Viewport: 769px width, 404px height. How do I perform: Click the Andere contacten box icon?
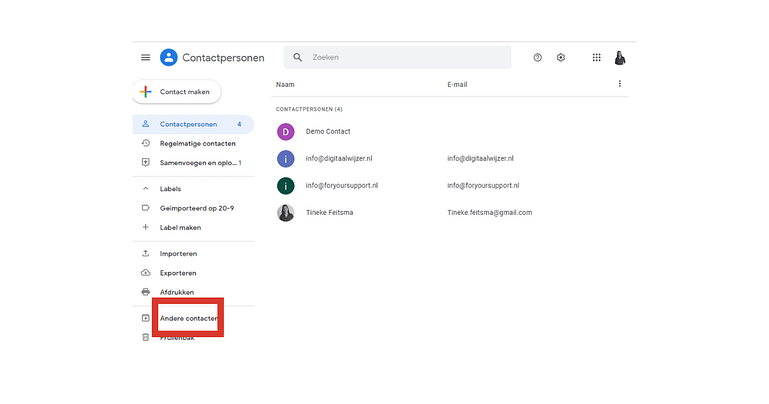(146, 318)
